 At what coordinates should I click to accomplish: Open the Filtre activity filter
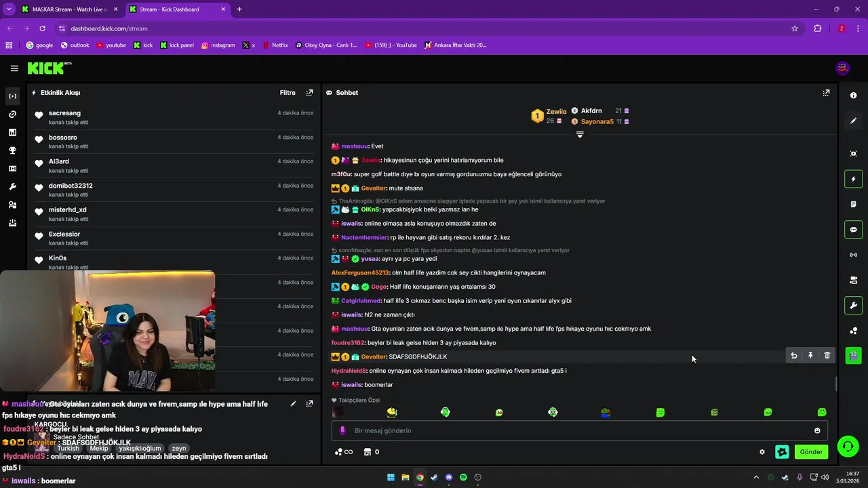click(288, 93)
